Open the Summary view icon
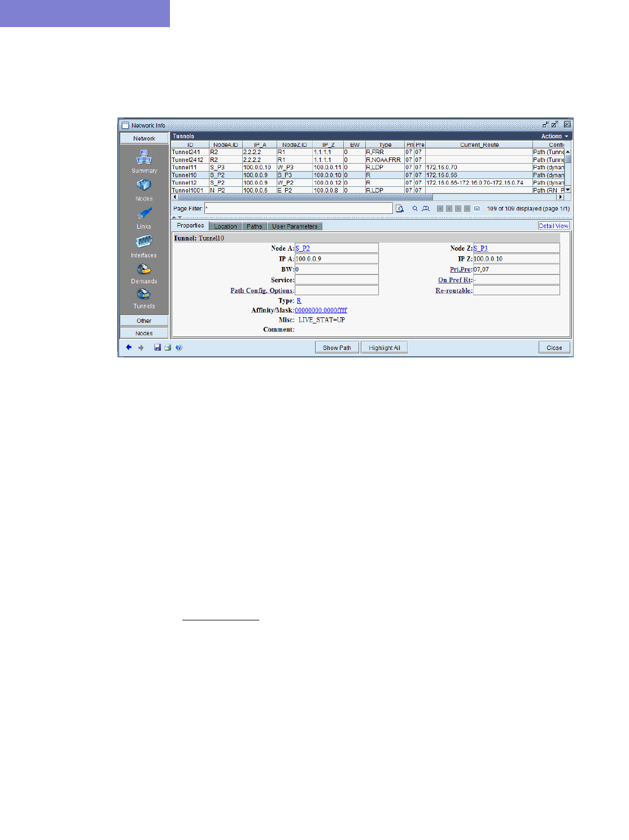This screenshot has width=629, height=840. pos(144,157)
